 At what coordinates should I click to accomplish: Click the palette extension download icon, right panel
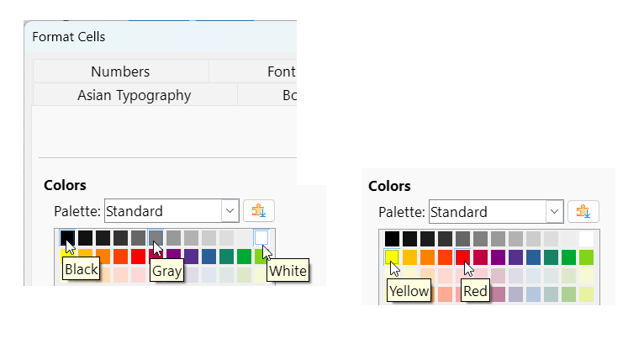click(x=583, y=212)
